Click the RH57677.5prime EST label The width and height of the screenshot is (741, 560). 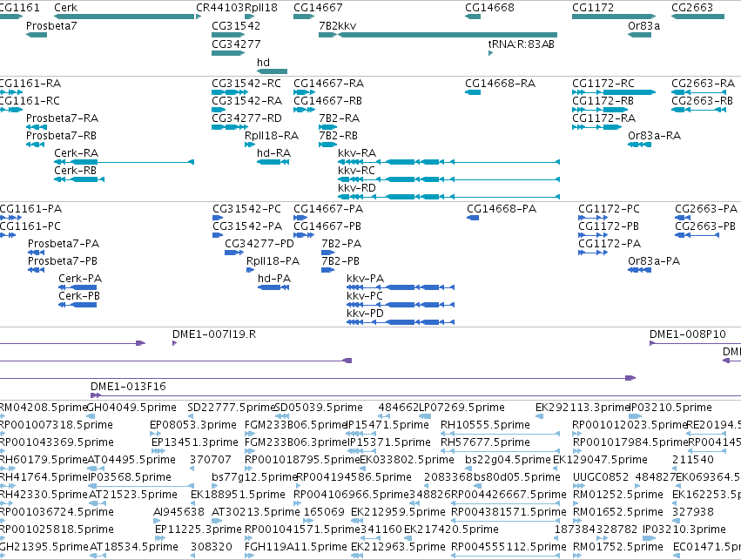coord(485,442)
